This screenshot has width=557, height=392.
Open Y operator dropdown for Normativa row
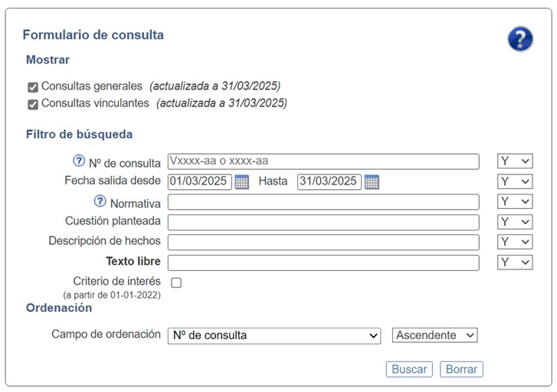pyautogui.click(x=515, y=202)
